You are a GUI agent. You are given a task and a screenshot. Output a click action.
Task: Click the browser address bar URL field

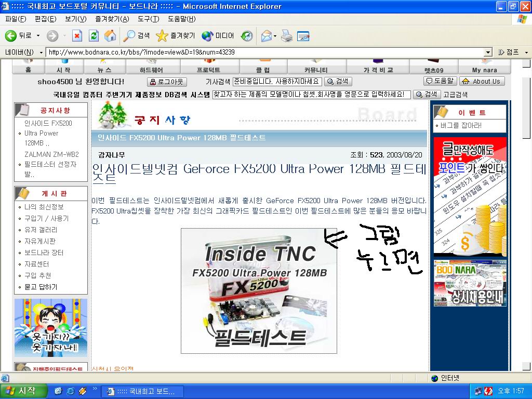click(x=265, y=52)
